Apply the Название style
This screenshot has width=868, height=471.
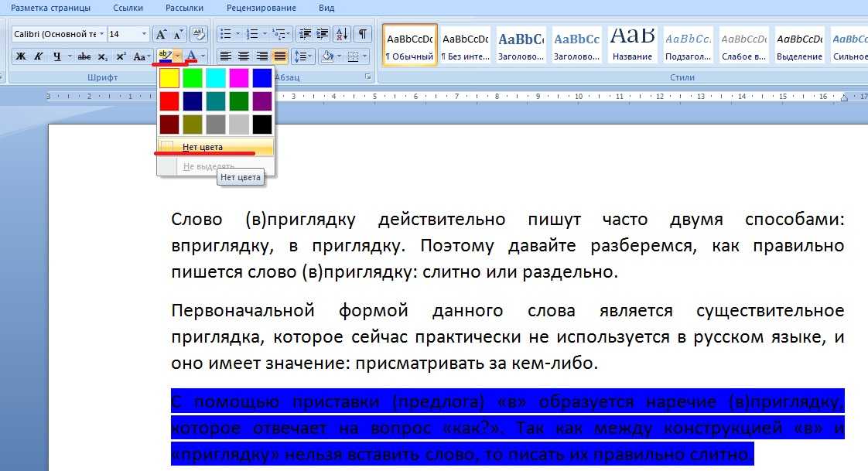coord(632,45)
